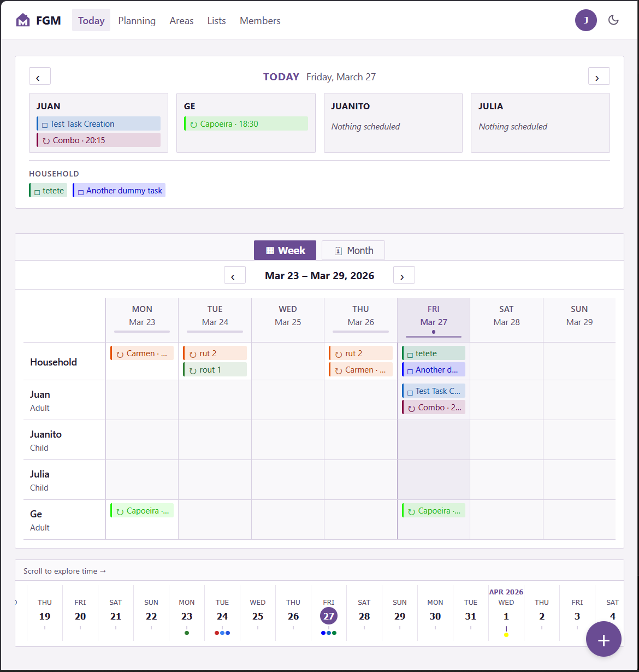Go to previous day in Today panel
Viewport: 639px width, 672px height.
[40, 76]
